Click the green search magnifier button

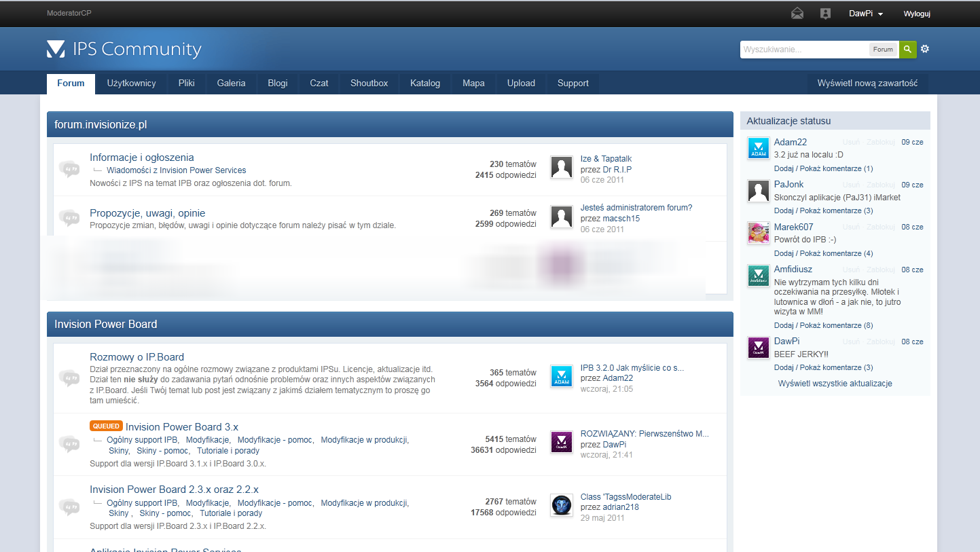[907, 50]
